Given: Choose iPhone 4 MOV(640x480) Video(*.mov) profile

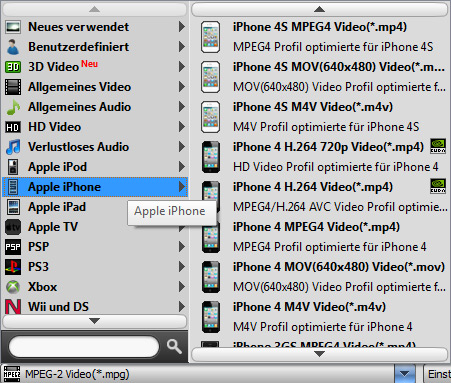Looking at the screenshot, I should coord(320,277).
